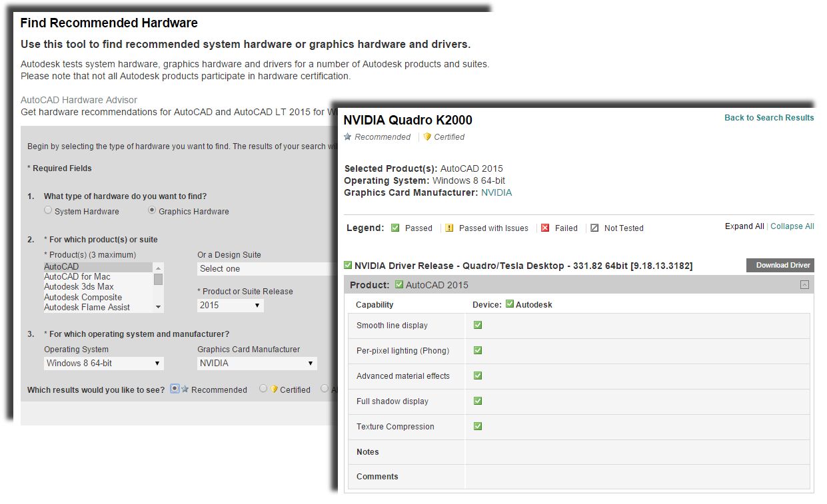
Task: Click the Smooth line display capability row
Action: 578,326
